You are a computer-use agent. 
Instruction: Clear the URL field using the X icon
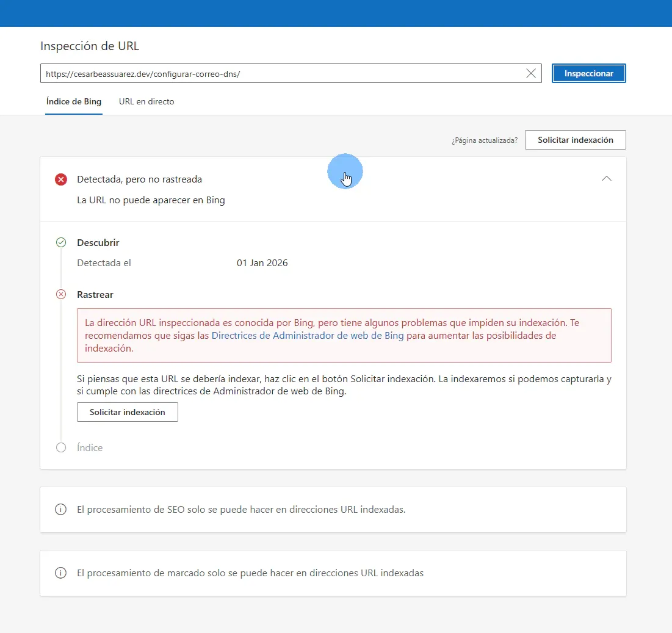tap(530, 73)
